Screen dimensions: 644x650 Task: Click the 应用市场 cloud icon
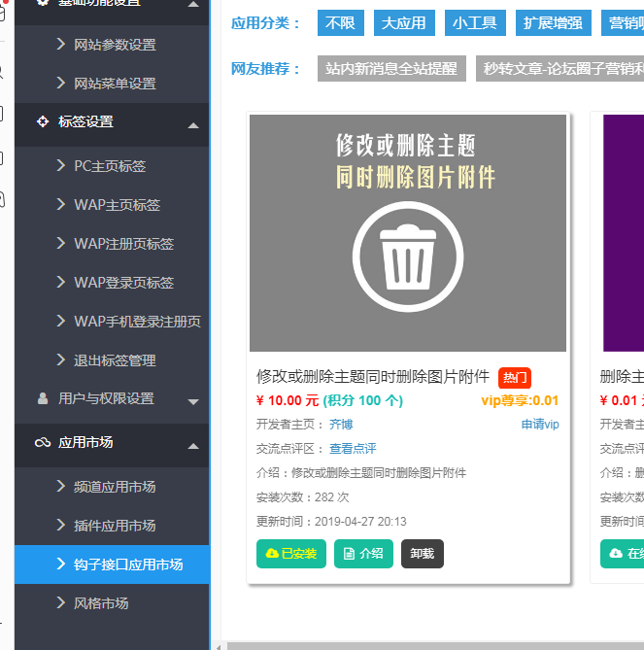[x=42, y=443]
